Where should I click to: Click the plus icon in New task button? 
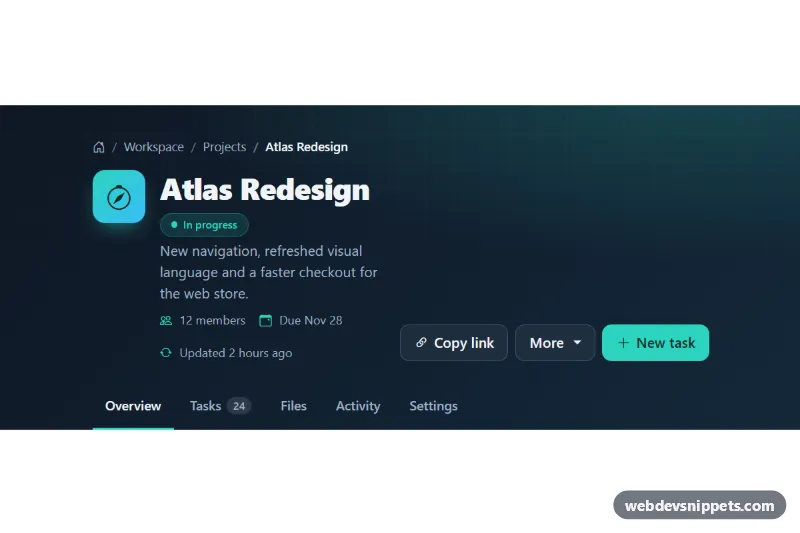(623, 343)
